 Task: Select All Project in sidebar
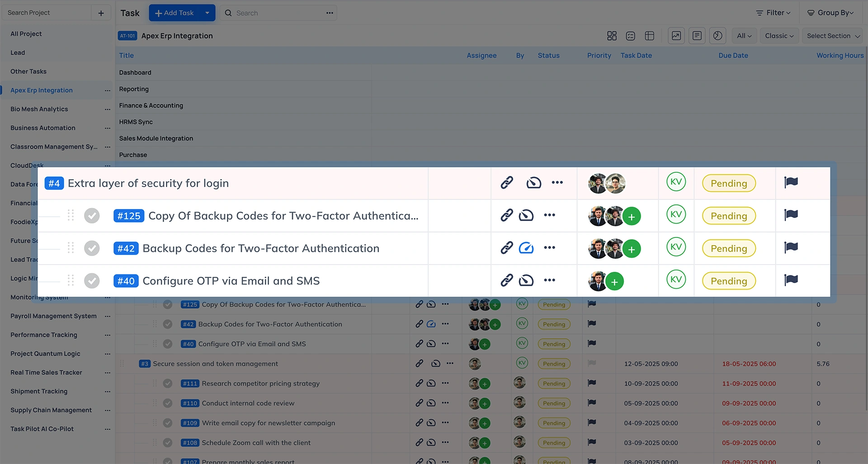pos(26,34)
